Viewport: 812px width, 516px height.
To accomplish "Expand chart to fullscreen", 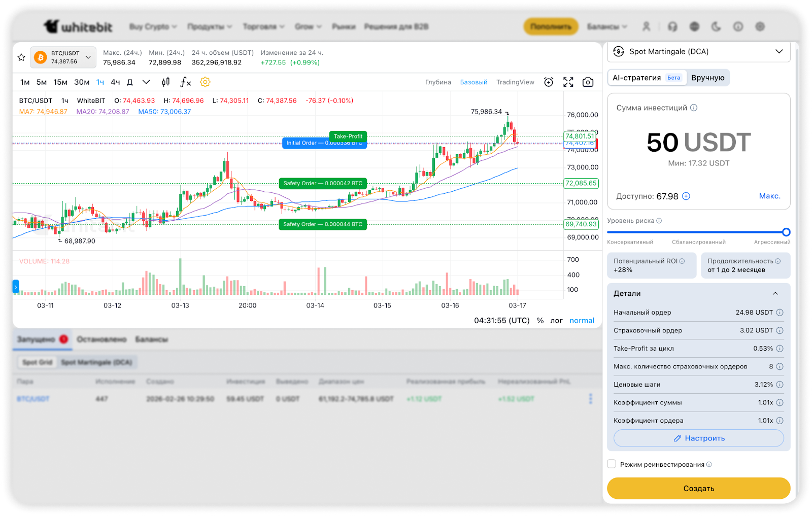I will pos(568,82).
